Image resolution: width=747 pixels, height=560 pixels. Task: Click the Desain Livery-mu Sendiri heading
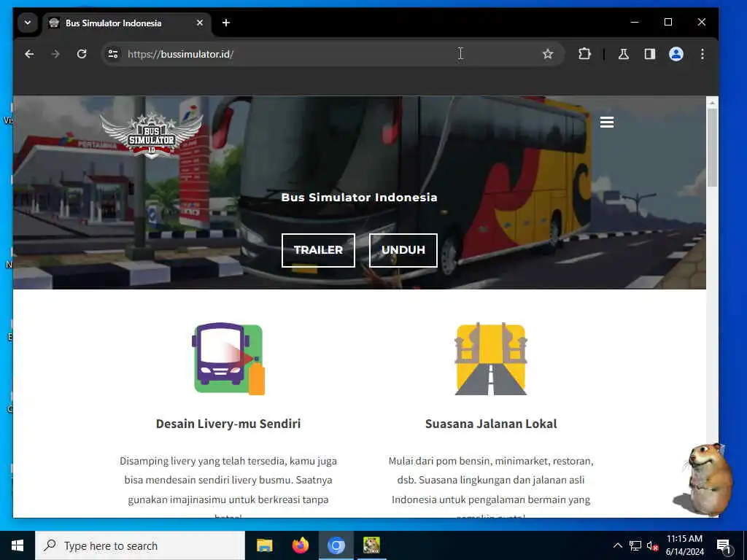pos(228,424)
